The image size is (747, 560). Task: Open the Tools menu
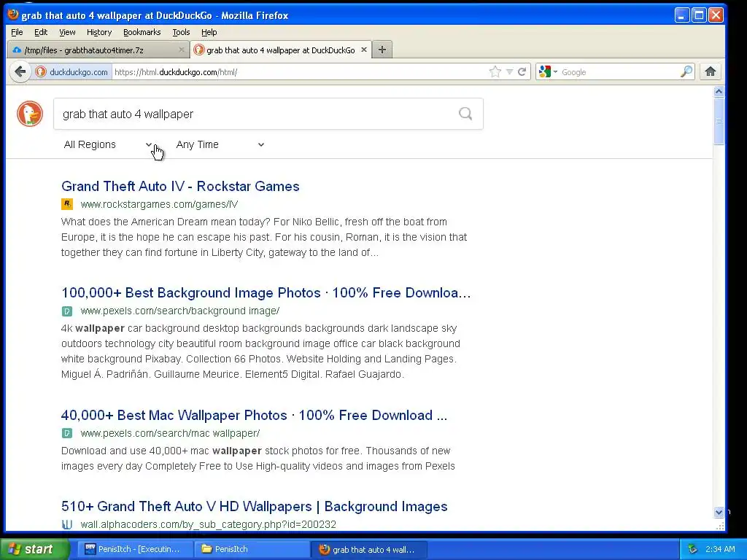[x=181, y=32]
